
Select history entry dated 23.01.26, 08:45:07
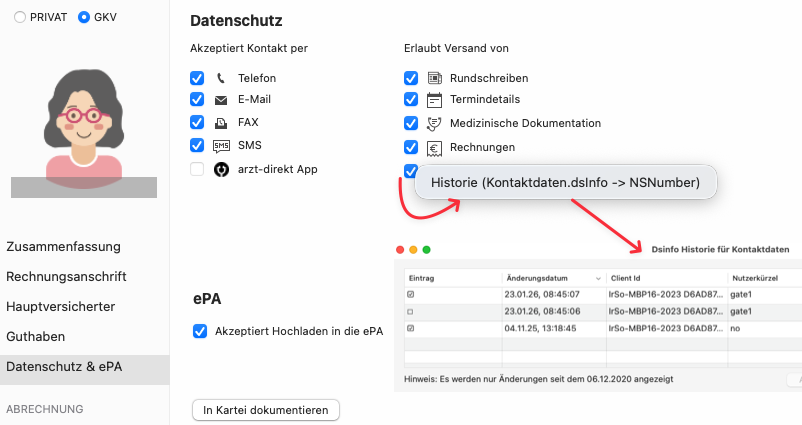pos(603,295)
